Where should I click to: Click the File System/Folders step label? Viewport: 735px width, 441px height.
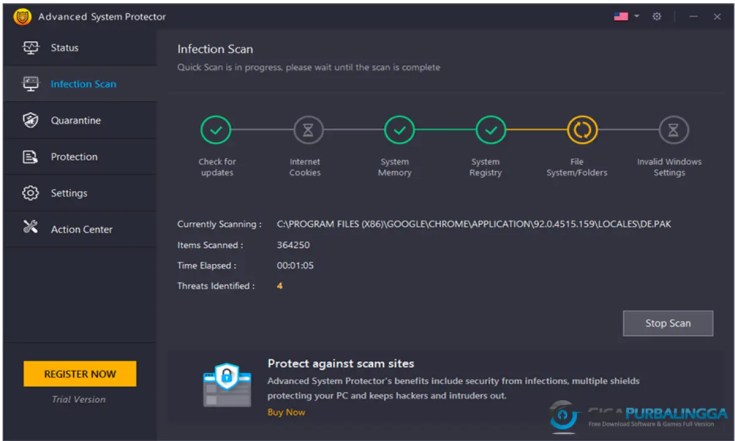pyautogui.click(x=577, y=167)
